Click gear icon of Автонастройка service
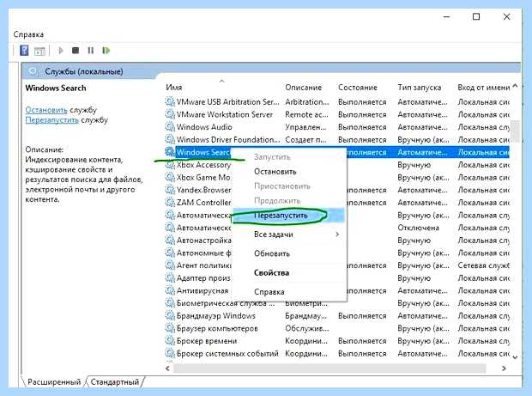Image resolution: width=532 pixels, height=396 pixels. 170,241
